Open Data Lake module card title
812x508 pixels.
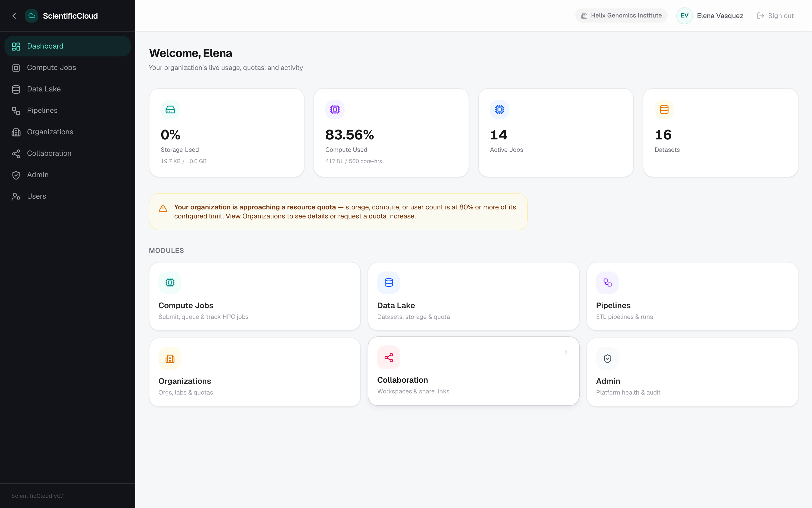pyautogui.click(x=396, y=305)
